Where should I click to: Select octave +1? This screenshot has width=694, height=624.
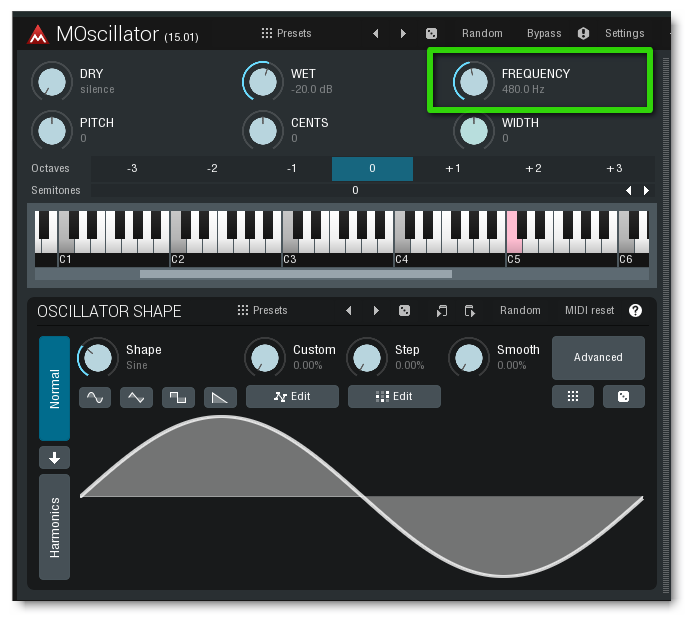[453, 169]
